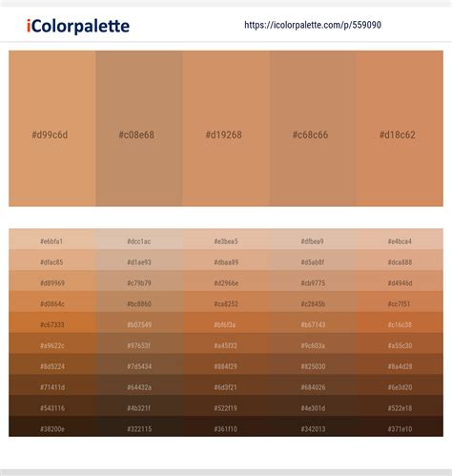Pick the large #d19268 color block
Image resolution: width=452 pixels, height=476 pixels.
(x=226, y=129)
